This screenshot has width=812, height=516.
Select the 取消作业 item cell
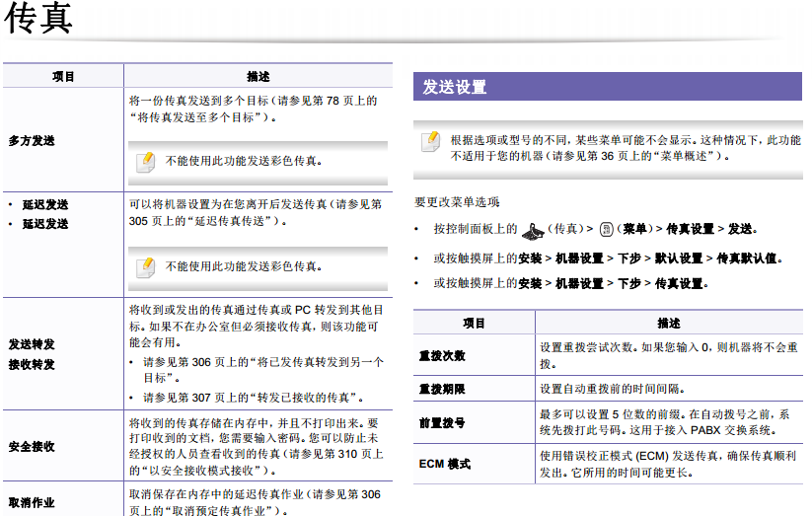(63, 500)
